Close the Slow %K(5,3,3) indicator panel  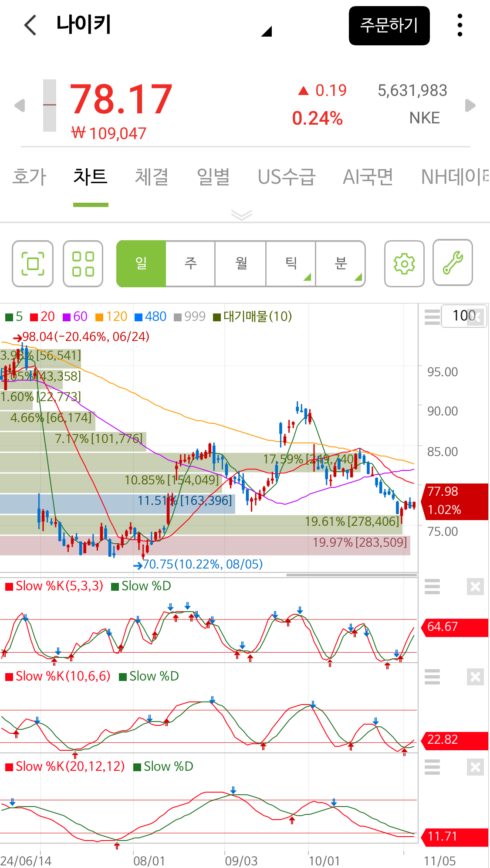pos(475,587)
